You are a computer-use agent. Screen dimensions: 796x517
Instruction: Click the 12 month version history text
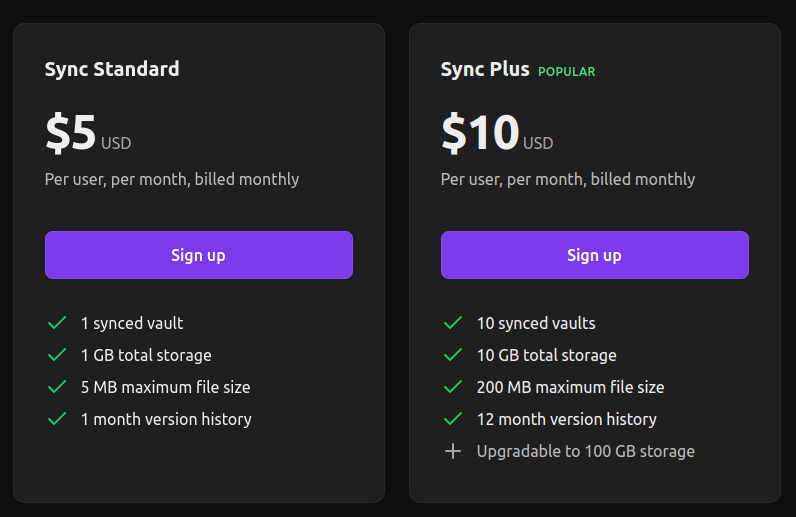click(567, 419)
